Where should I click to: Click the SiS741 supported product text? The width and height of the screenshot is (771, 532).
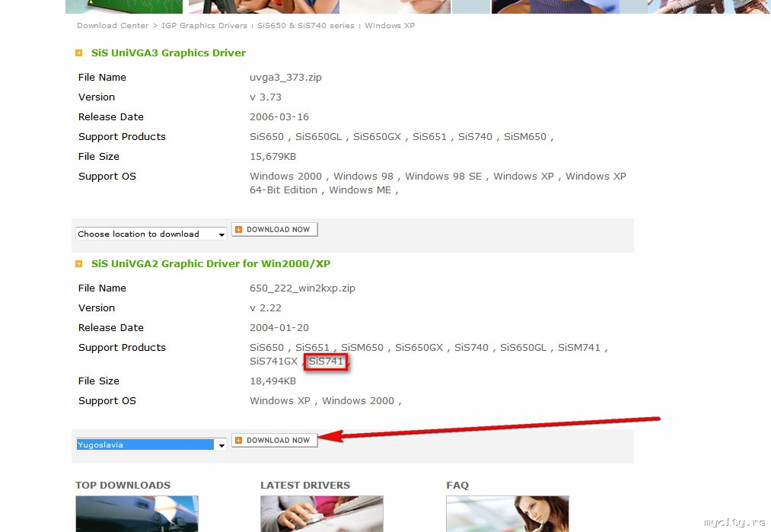pyautogui.click(x=326, y=362)
